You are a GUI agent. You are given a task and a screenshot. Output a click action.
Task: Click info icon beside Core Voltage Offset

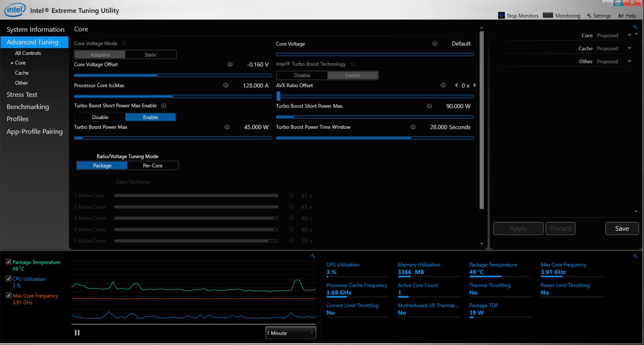click(x=230, y=64)
